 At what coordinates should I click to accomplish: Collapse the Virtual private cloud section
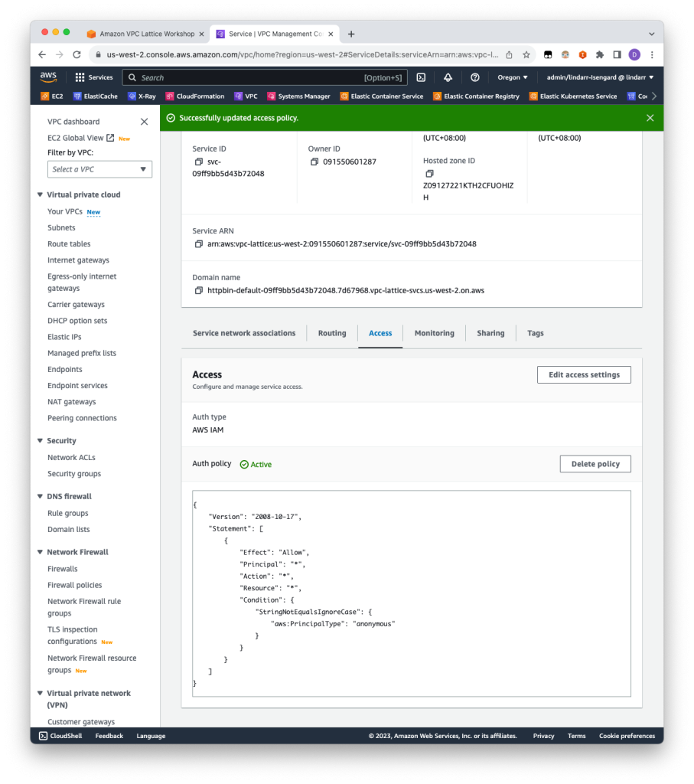(x=41, y=194)
